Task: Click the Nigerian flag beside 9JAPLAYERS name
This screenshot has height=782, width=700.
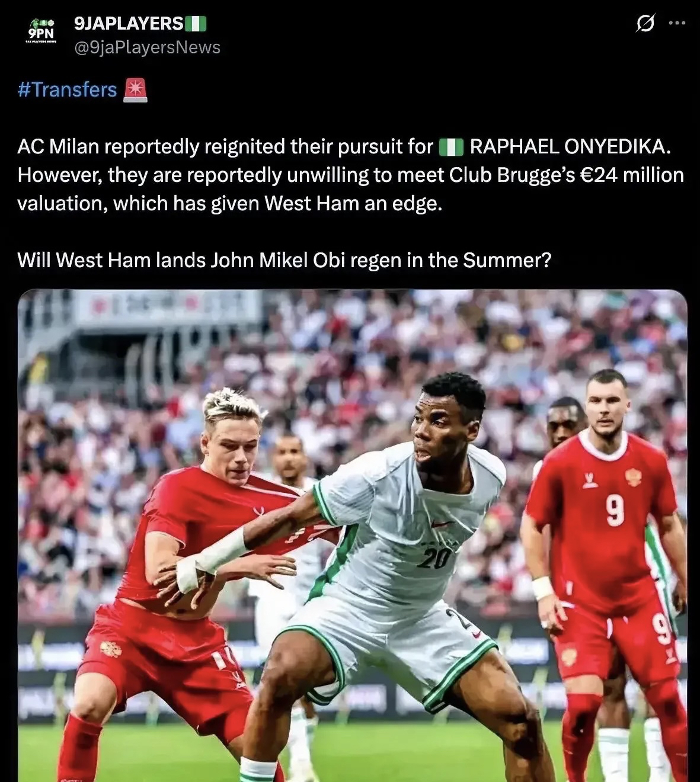Action: click(x=196, y=24)
